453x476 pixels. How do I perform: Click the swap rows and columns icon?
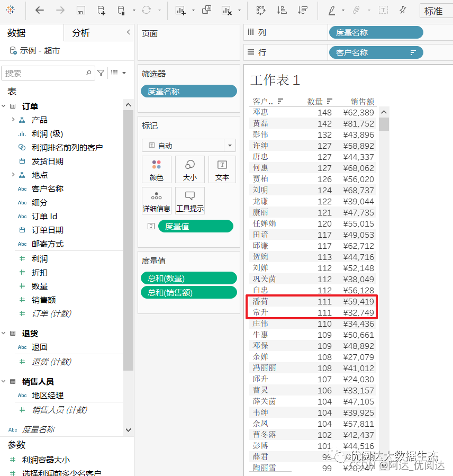coord(261,10)
